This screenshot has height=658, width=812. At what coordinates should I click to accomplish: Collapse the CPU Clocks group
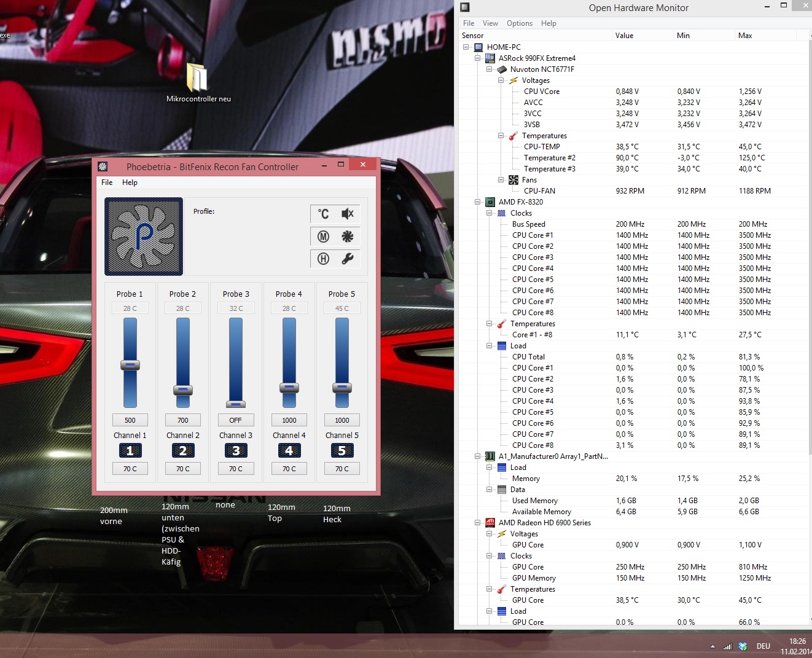(x=490, y=213)
